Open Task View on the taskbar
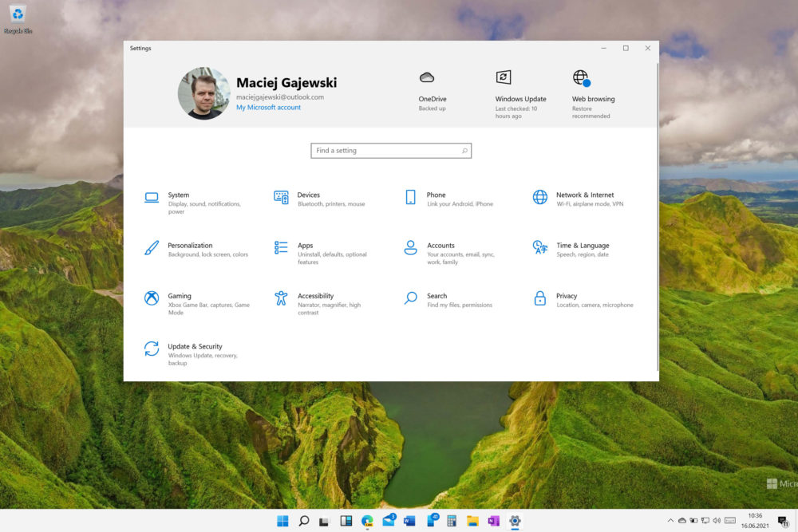Image resolution: width=798 pixels, height=532 pixels. pos(324,522)
